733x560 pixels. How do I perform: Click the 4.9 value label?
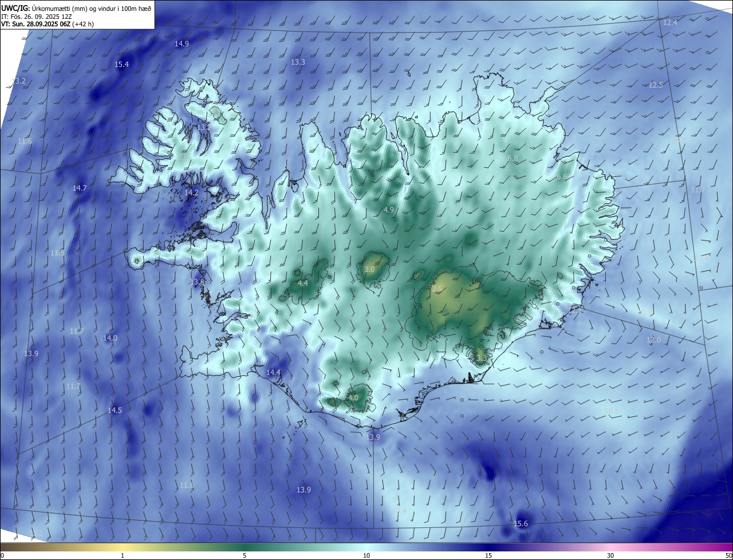pyautogui.click(x=389, y=210)
